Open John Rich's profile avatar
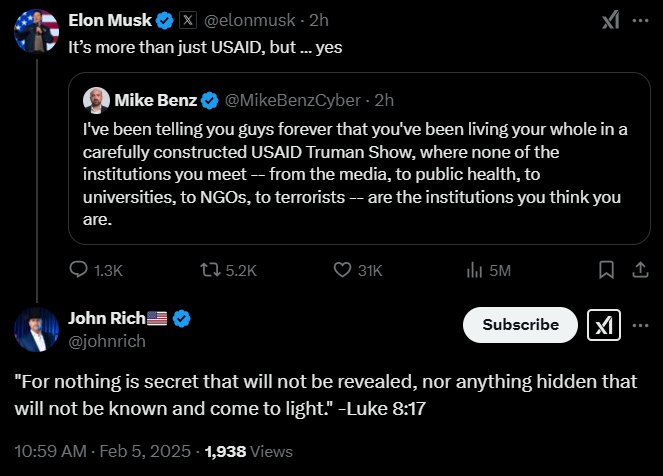This screenshot has width=663, height=476. 35,330
